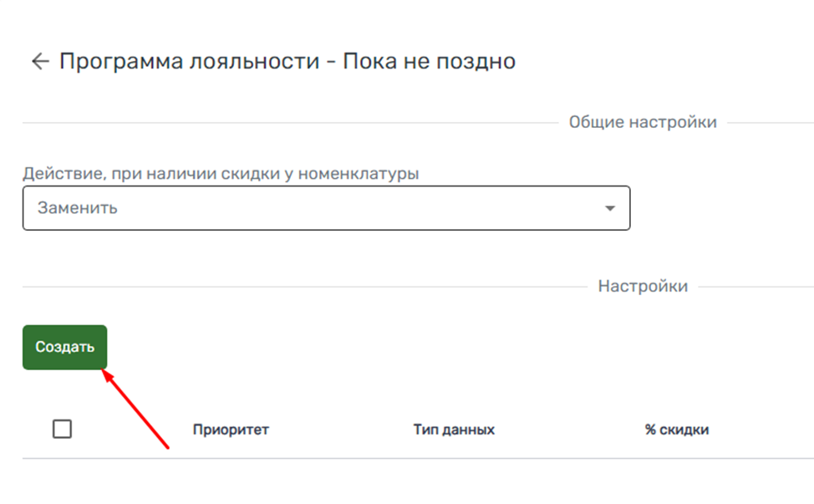Click the "Тип данных" column header
This screenshot has width=814, height=504.
pyautogui.click(x=454, y=430)
